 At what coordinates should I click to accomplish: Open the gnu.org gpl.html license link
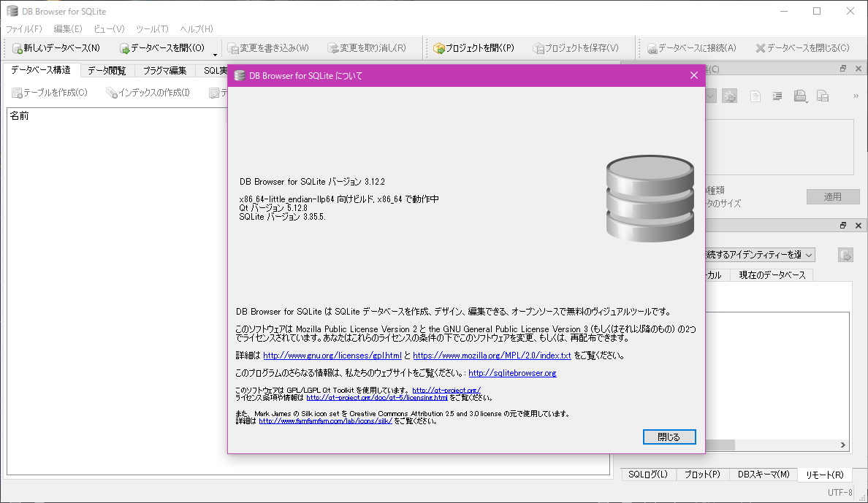[x=332, y=356]
